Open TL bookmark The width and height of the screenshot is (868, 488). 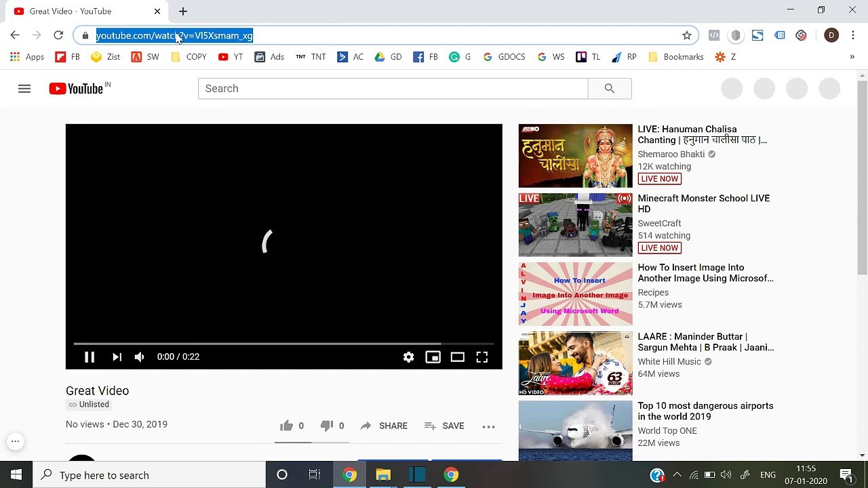click(588, 57)
